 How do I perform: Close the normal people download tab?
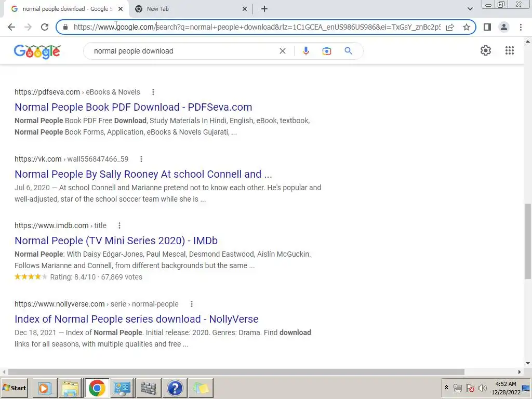click(121, 9)
